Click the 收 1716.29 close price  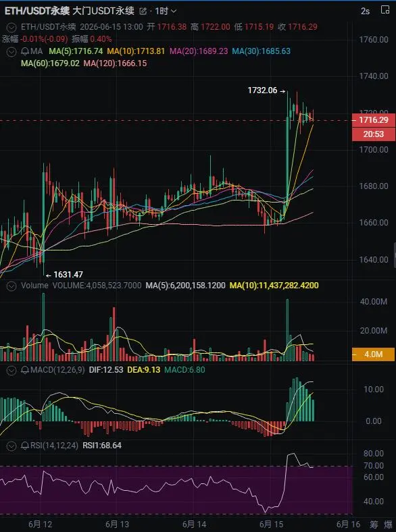(297, 27)
